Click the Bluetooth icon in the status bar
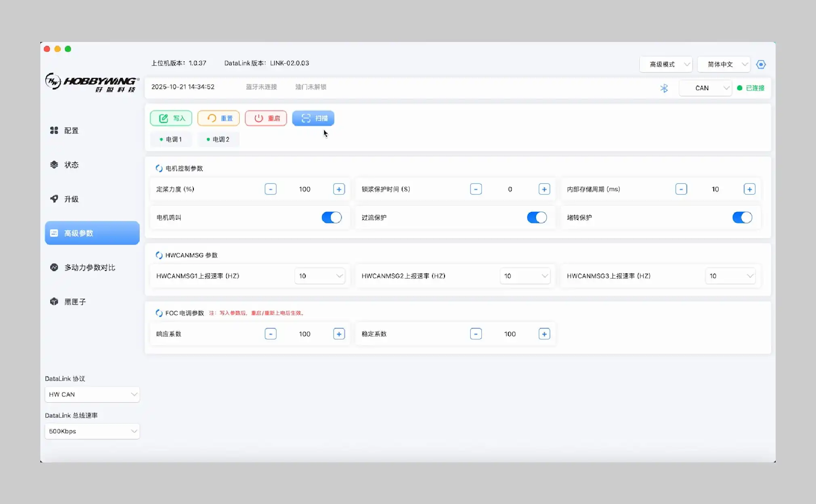The width and height of the screenshot is (816, 504). pyautogui.click(x=664, y=88)
